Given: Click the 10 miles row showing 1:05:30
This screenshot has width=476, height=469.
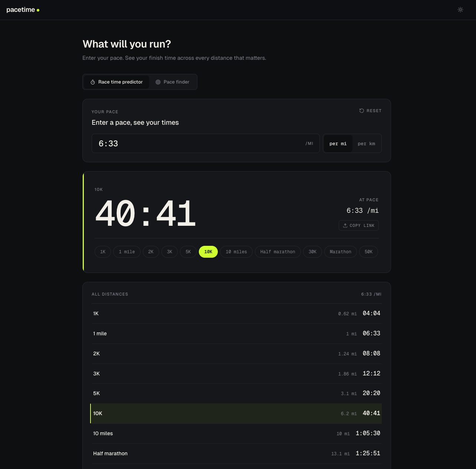Looking at the screenshot, I should coord(236,433).
